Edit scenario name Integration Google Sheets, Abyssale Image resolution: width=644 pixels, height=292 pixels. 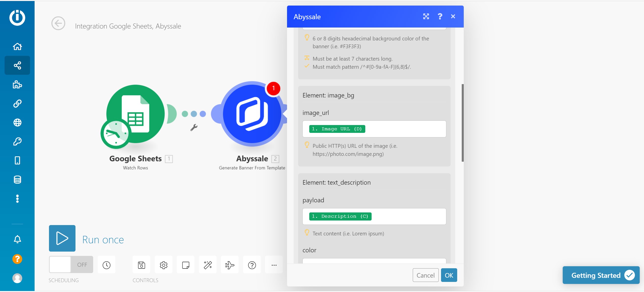(x=128, y=26)
